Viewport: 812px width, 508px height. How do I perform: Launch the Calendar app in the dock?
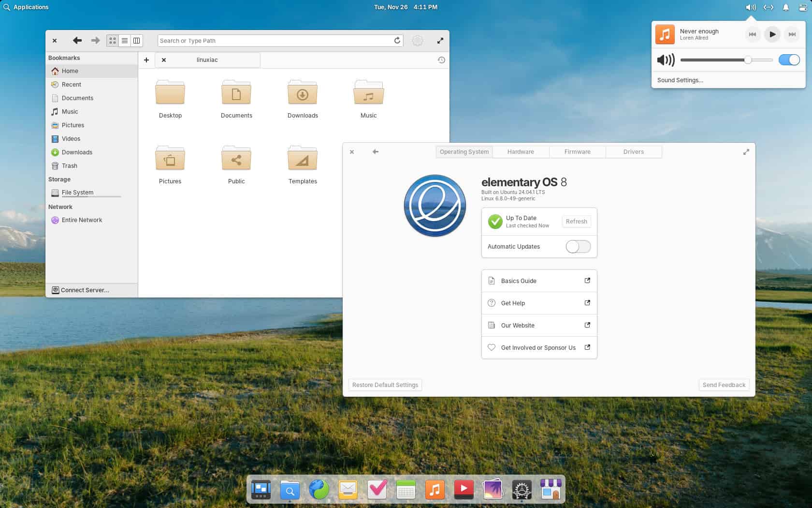point(406,490)
